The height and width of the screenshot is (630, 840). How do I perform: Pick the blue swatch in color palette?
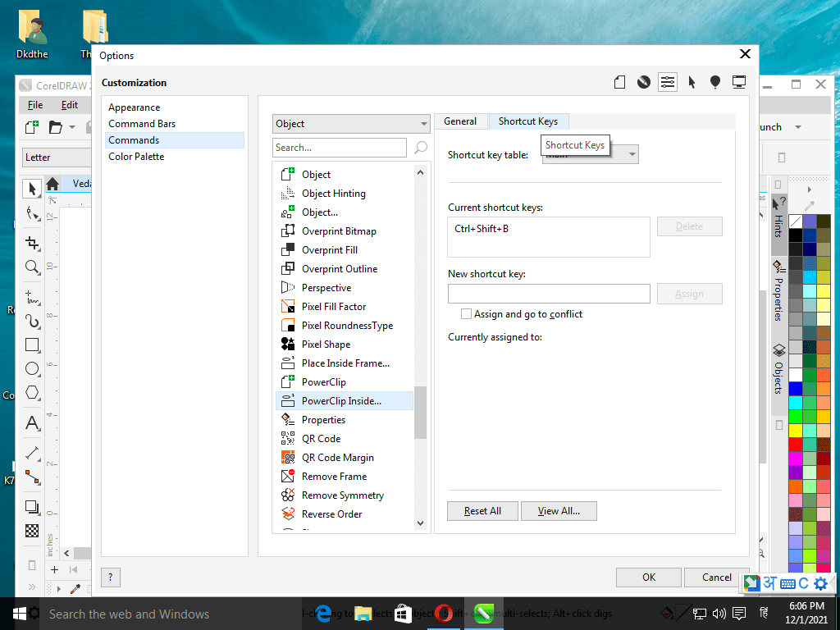[796, 388]
